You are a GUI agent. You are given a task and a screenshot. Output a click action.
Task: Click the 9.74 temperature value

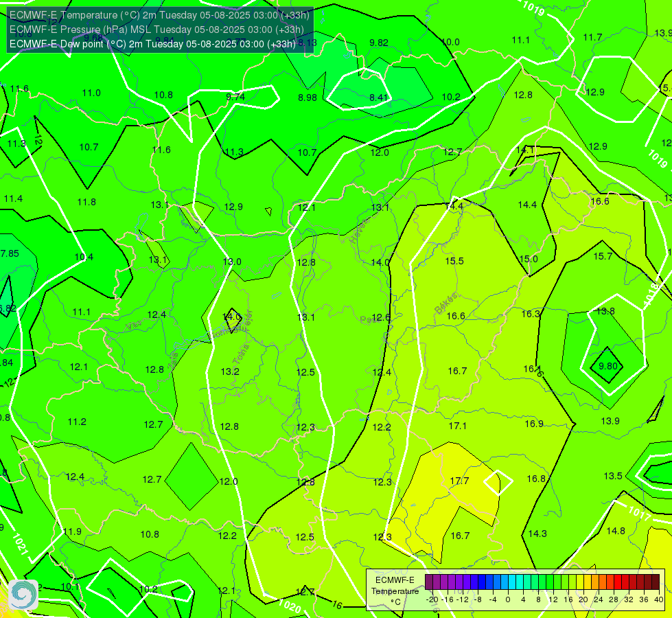click(235, 97)
